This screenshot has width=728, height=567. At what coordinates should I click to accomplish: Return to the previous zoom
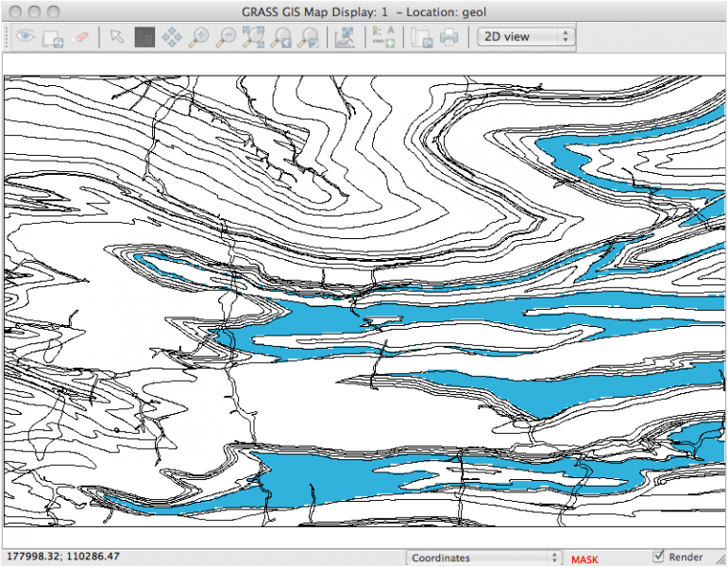280,38
